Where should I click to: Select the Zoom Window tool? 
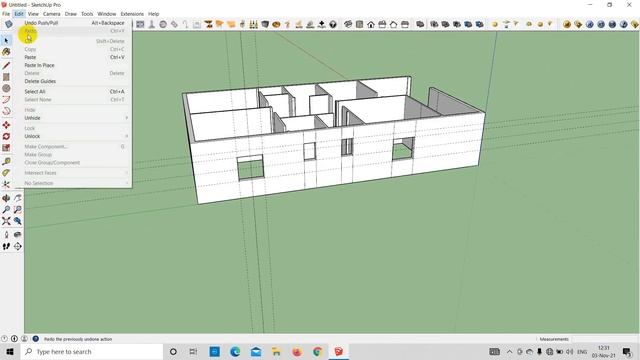tap(18, 209)
